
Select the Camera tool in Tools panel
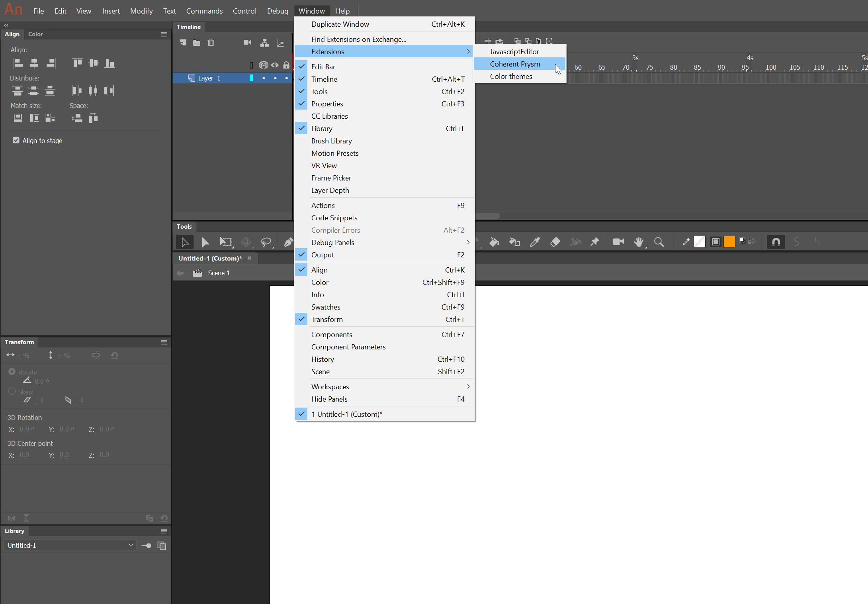click(x=618, y=242)
